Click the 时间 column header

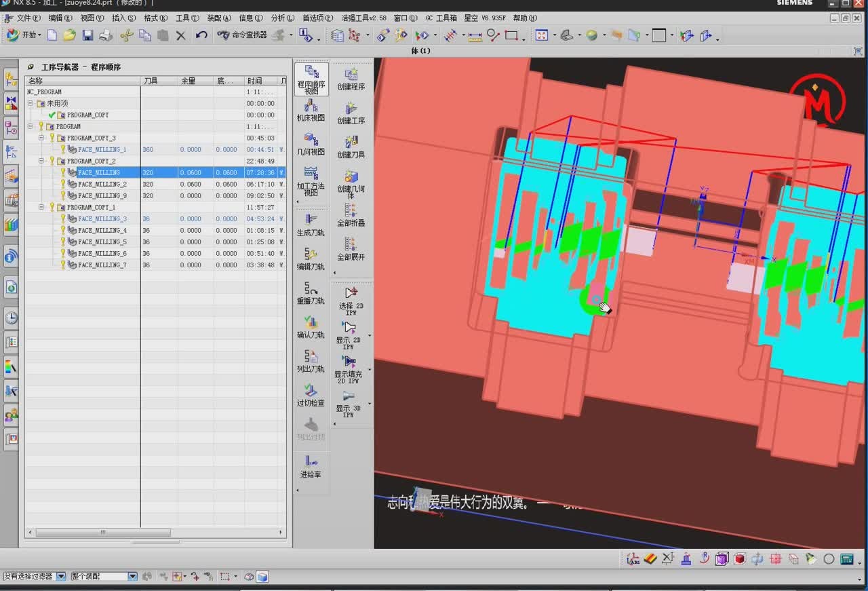pyautogui.click(x=261, y=81)
